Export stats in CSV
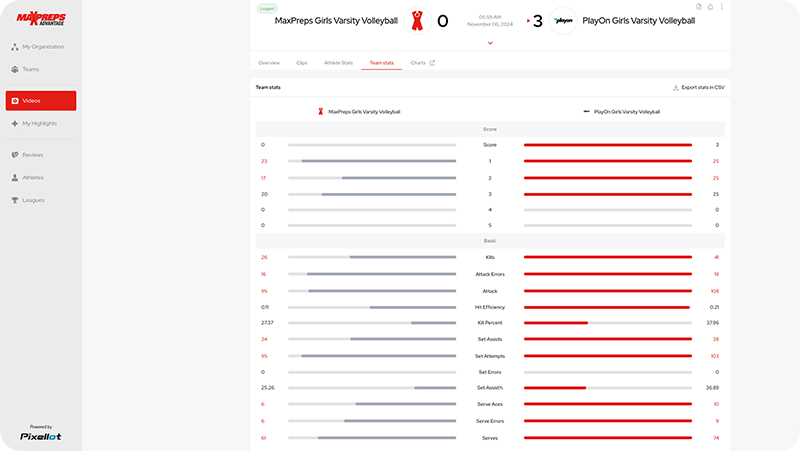 click(x=698, y=87)
